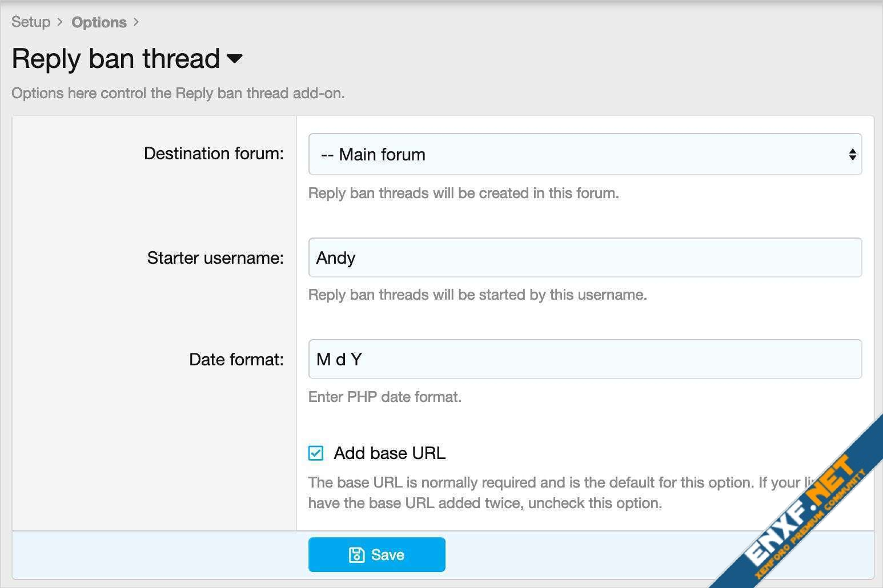Click the add-on options description under heading

pyautogui.click(x=178, y=93)
